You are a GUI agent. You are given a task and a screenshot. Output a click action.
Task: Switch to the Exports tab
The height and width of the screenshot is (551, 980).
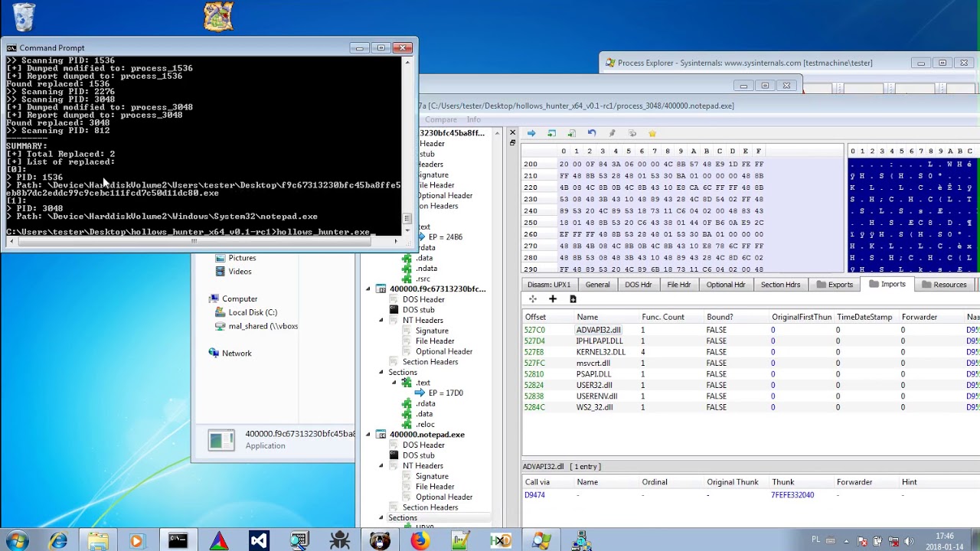tap(834, 285)
